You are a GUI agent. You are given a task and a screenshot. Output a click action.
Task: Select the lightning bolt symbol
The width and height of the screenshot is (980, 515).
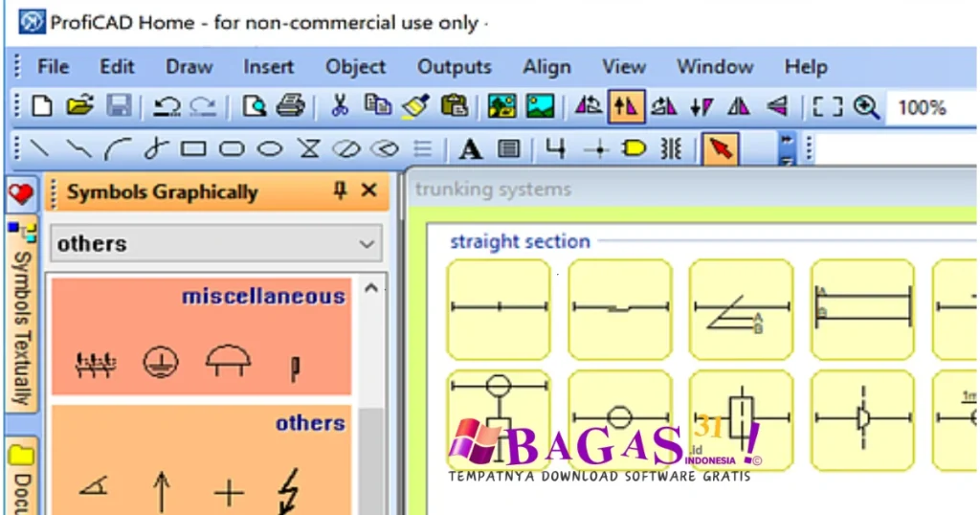tap(289, 491)
